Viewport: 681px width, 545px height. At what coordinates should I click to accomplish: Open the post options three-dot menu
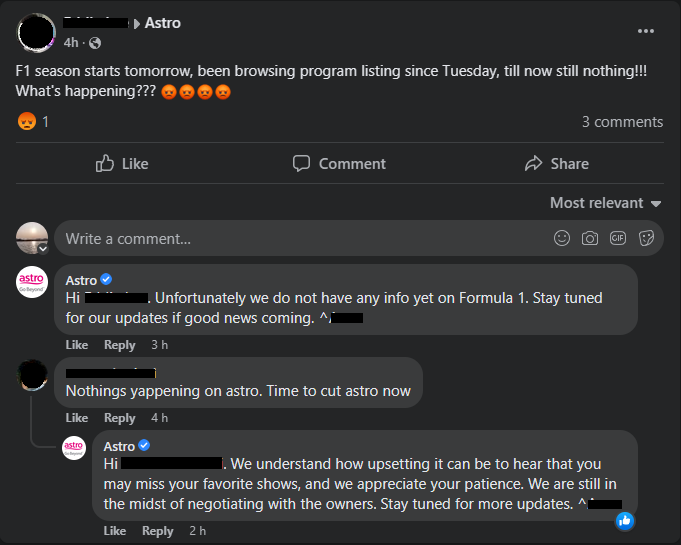coord(645,31)
